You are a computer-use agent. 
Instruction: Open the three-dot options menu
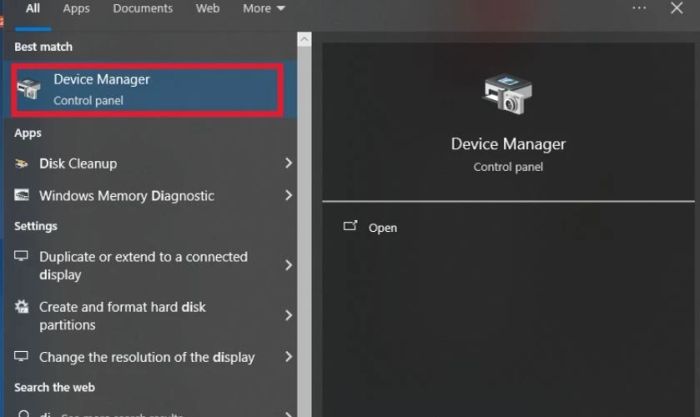pyautogui.click(x=639, y=8)
